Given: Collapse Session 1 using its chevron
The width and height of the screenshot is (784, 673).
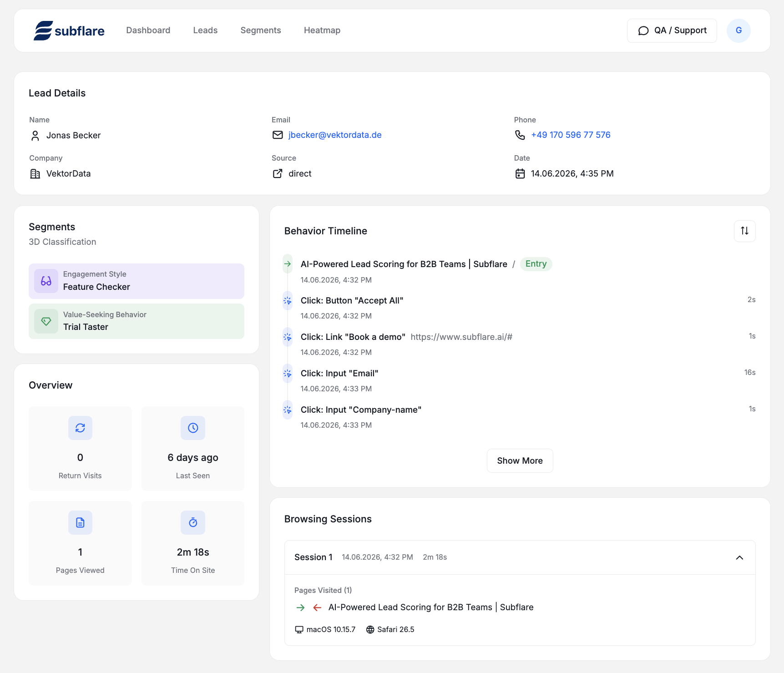Looking at the screenshot, I should pos(739,557).
